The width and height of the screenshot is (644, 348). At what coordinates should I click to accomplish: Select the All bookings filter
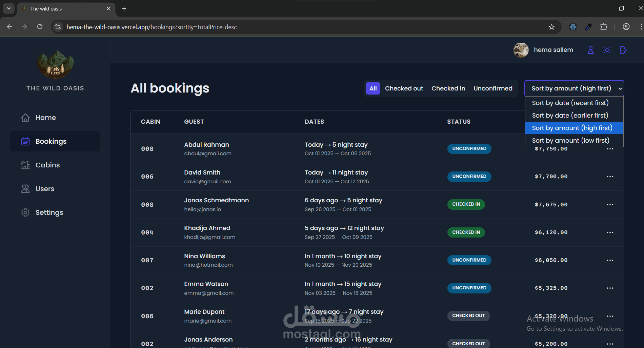373,88
